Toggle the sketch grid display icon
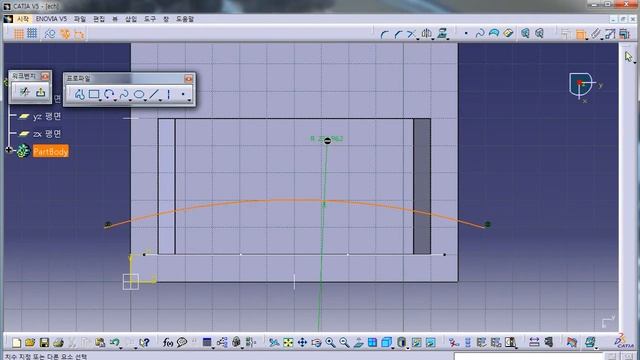Screen dimensions: 640x360 click(18, 34)
